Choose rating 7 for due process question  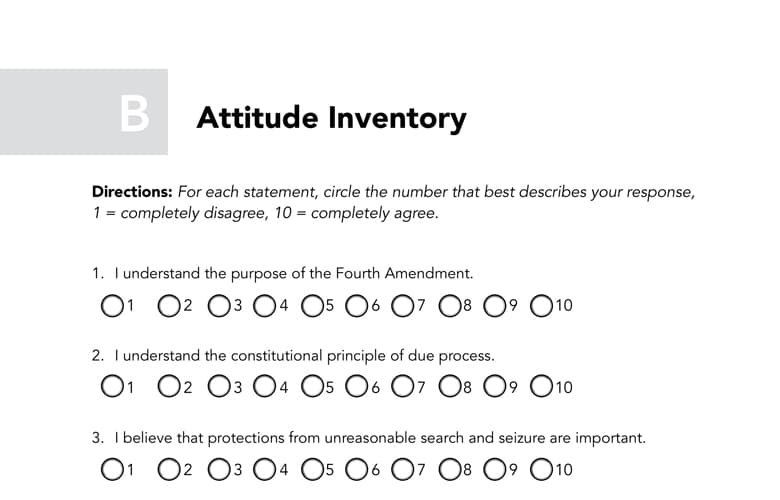click(x=402, y=386)
